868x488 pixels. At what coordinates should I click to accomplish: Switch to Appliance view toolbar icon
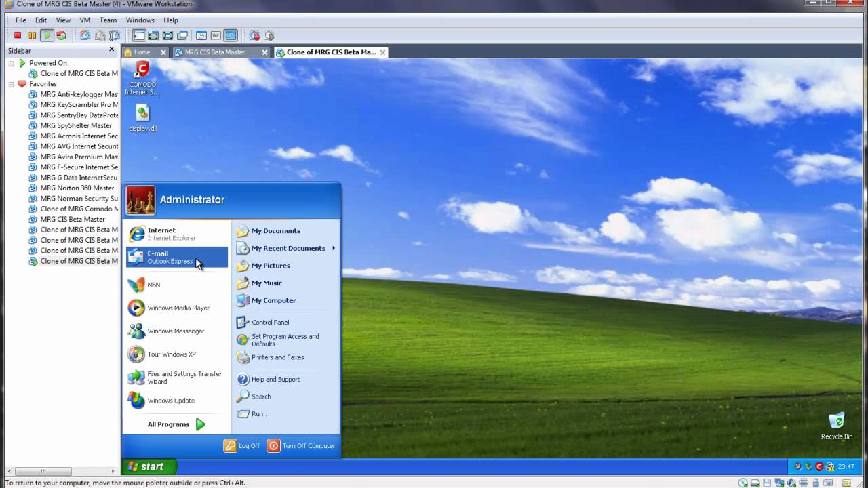pyautogui.click(x=216, y=35)
